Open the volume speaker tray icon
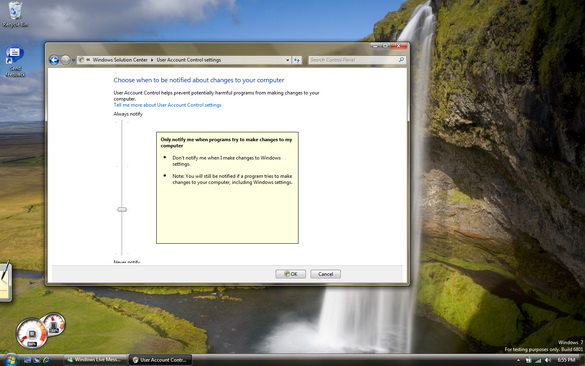The width and height of the screenshot is (585, 366). 548,360
